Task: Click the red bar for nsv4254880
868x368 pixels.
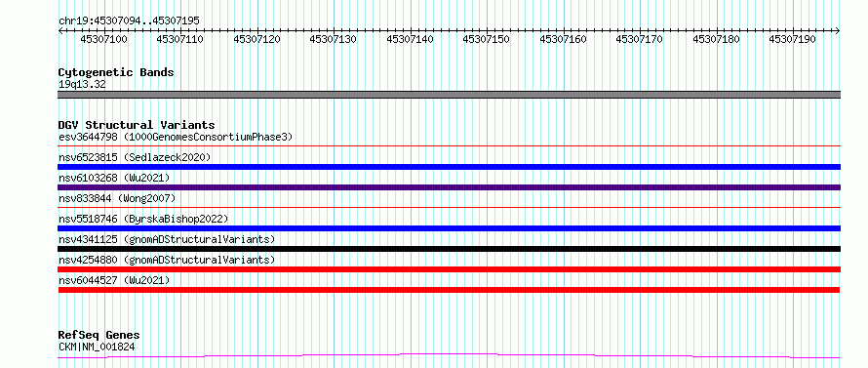Action: [x=449, y=269]
